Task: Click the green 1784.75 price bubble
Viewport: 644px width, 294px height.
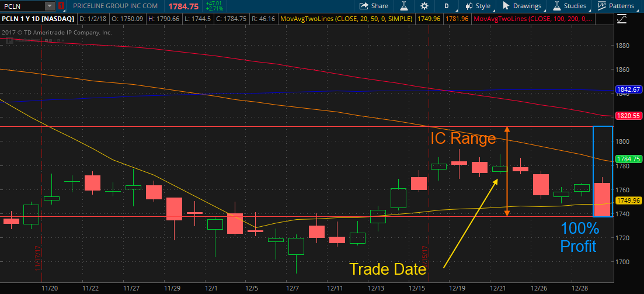Action: 628,159
